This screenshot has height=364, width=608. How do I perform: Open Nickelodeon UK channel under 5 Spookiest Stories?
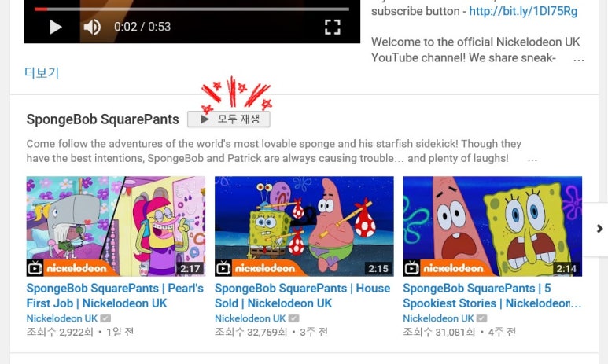click(438, 318)
